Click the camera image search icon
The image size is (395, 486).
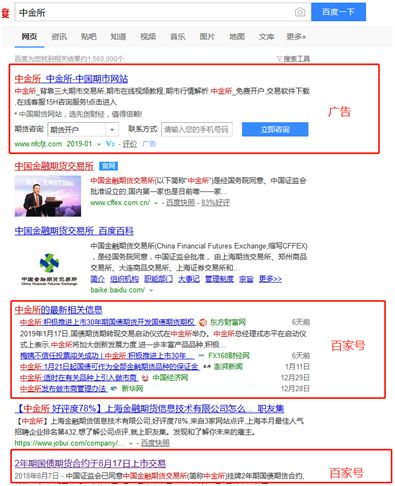point(300,12)
